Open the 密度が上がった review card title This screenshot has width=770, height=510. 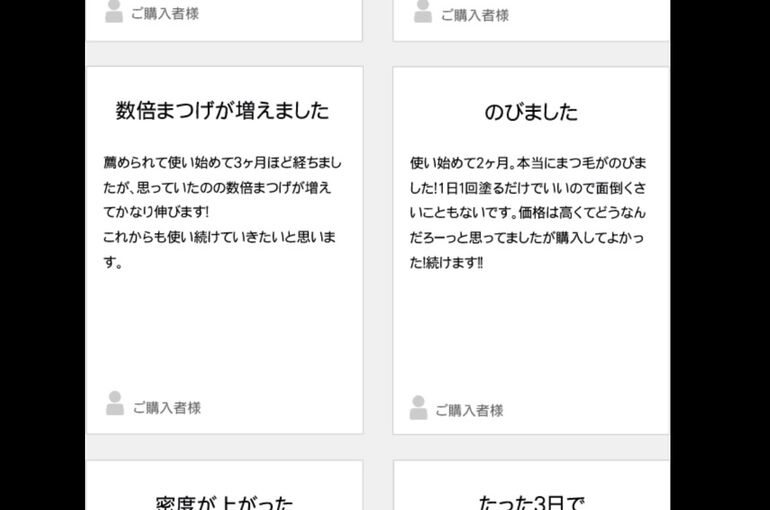[x=224, y=503]
